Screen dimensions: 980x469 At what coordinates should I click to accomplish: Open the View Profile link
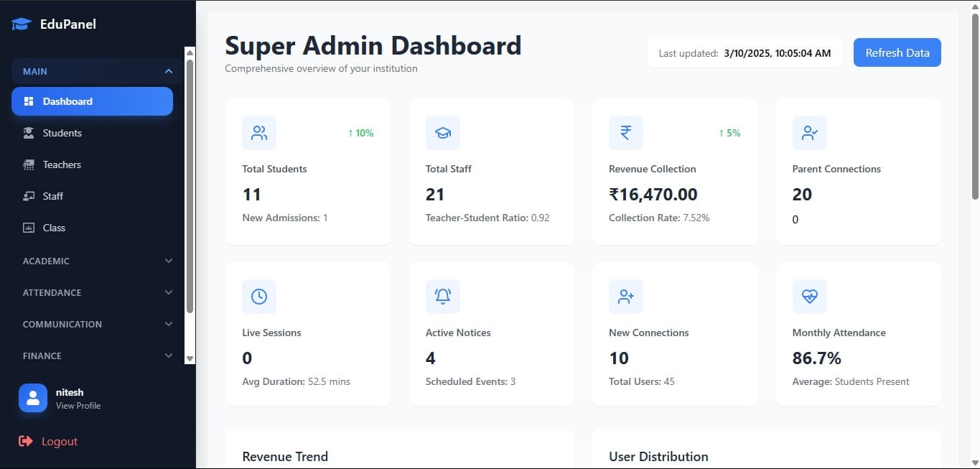tap(78, 406)
